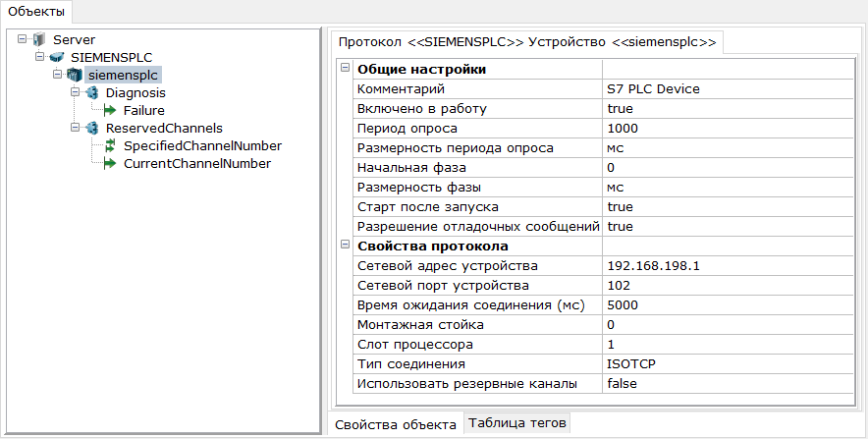Click the Diagnosis group gear icon

click(92, 92)
